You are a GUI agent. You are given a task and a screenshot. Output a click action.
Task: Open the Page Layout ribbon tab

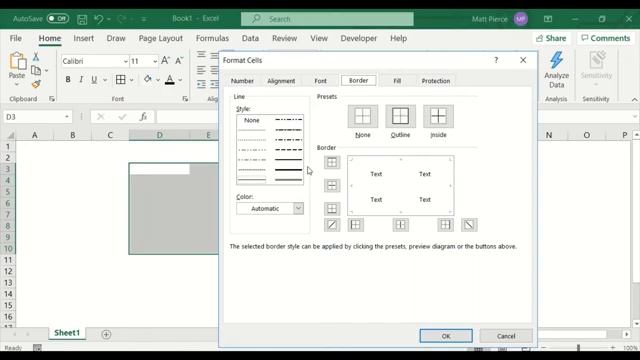(x=160, y=38)
